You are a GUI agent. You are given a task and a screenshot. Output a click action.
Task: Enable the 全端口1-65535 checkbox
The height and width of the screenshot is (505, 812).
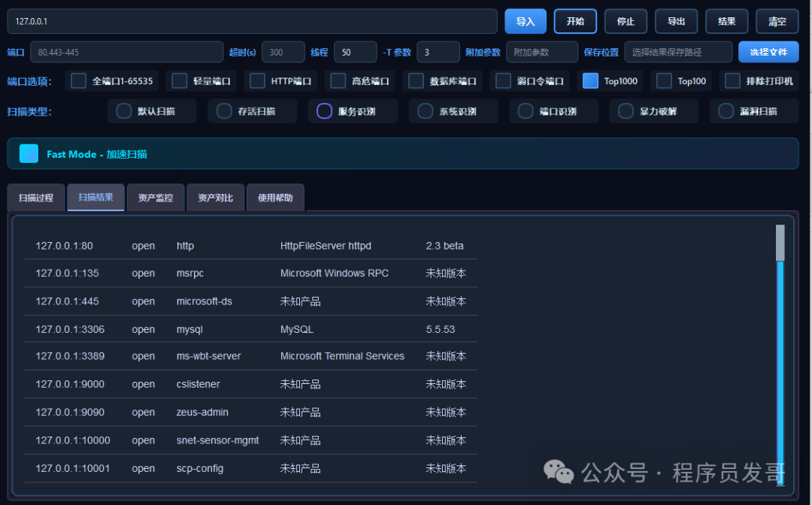click(x=78, y=80)
